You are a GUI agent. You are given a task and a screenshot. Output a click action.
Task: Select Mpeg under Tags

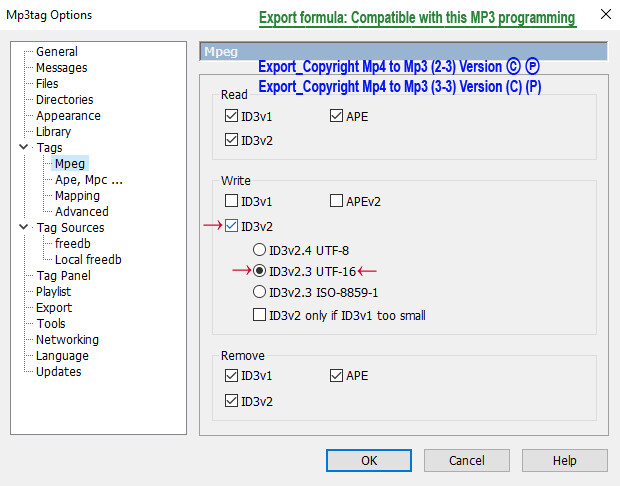[70, 163]
